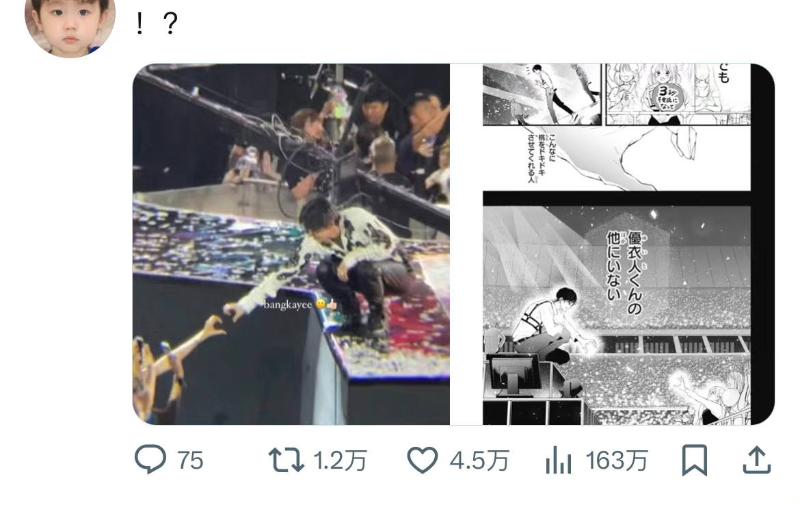Click the view count 163万
The height and width of the screenshot is (505, 800).
616,460
